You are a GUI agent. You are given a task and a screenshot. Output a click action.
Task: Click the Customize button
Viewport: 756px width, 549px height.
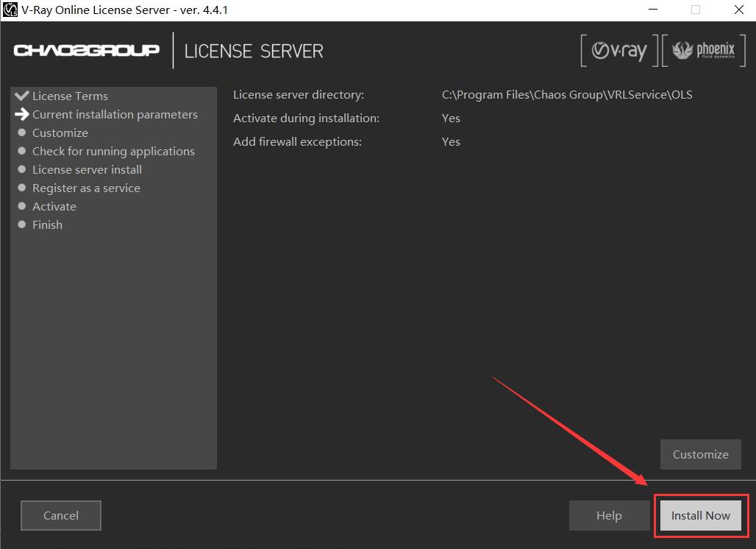pyautogui.click(x=700, y=454)
